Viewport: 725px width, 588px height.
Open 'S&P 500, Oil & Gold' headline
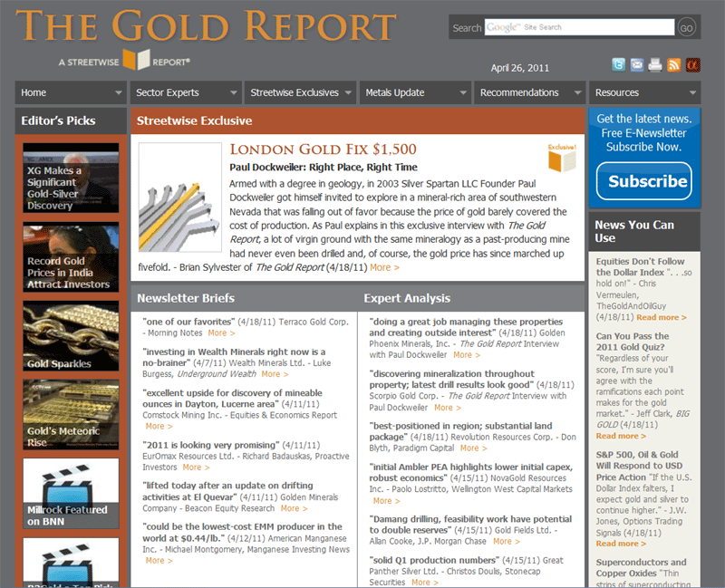pos(641,466)
